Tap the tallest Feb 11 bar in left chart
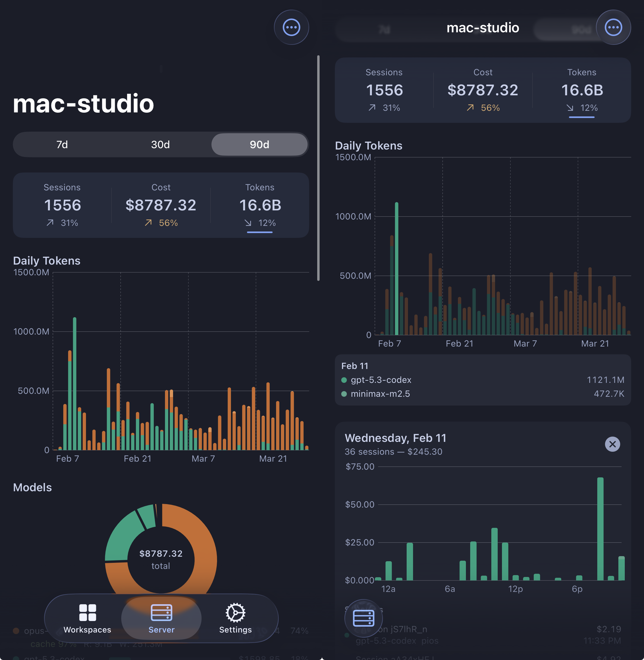Screen dimensions: 644x660 point(74,384)
